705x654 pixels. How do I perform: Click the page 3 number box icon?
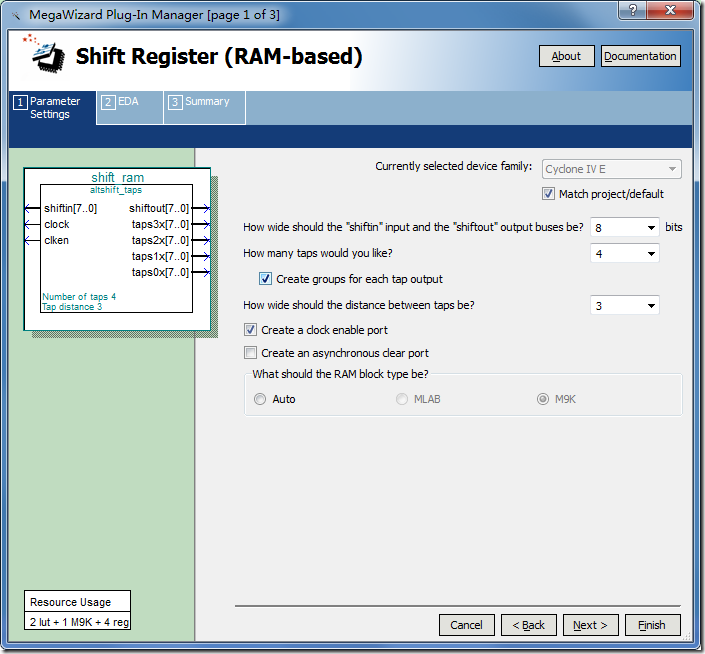coord(175,102)
